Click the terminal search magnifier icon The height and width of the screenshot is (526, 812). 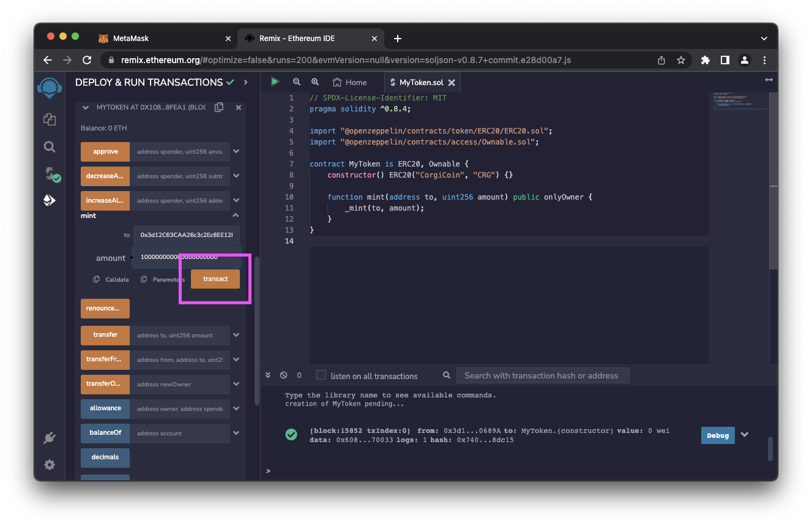pos(447,375)
